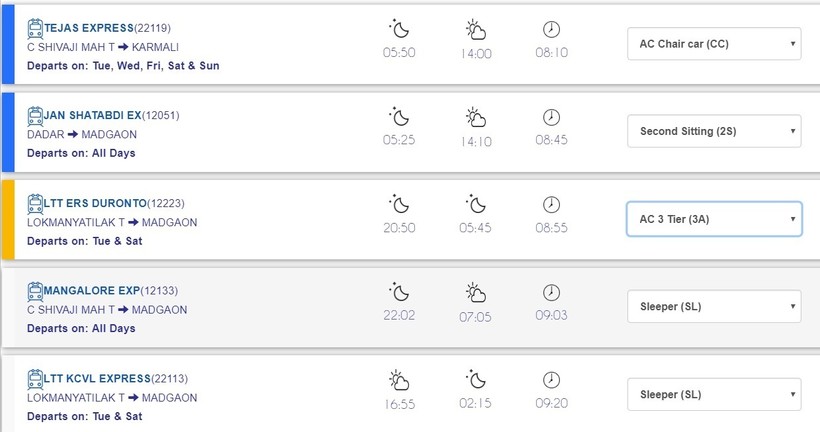Click the yellow status bar on Duronto row
The height and width of the screenshot is (432, 820).
[x=7, y=219]
